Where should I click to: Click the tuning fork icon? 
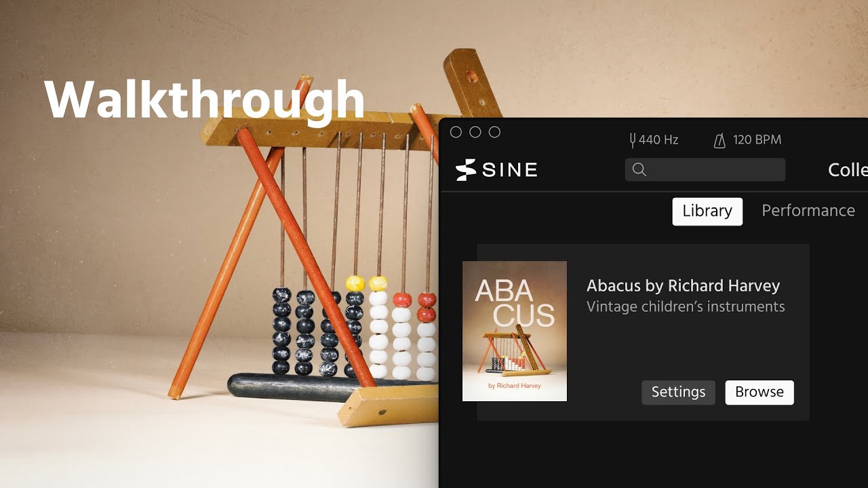click(x=632, y=140)
